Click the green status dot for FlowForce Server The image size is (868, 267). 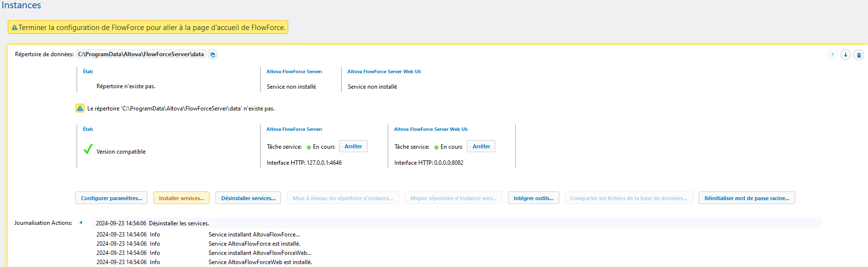click(x=309, y=147)
